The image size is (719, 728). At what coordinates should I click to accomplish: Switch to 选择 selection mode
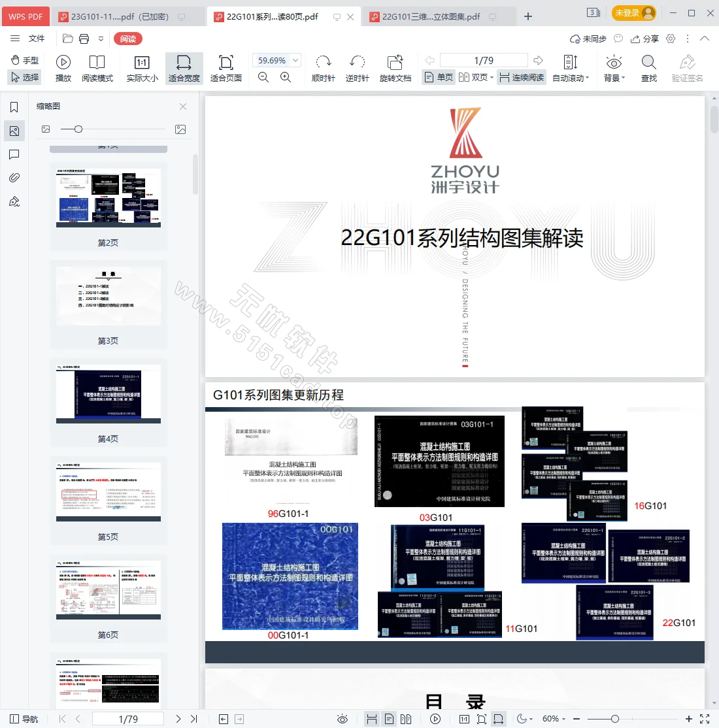[x=24, y=76]
